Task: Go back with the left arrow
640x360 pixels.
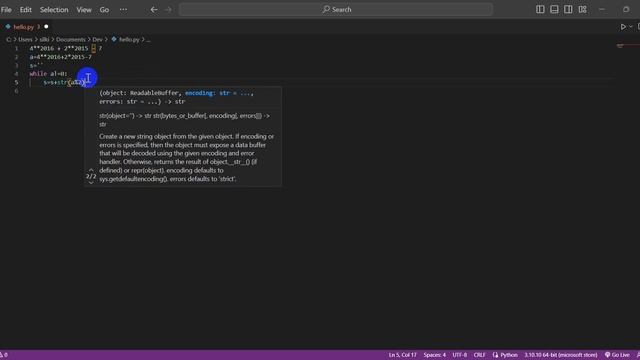Action: tap(154, 9)
